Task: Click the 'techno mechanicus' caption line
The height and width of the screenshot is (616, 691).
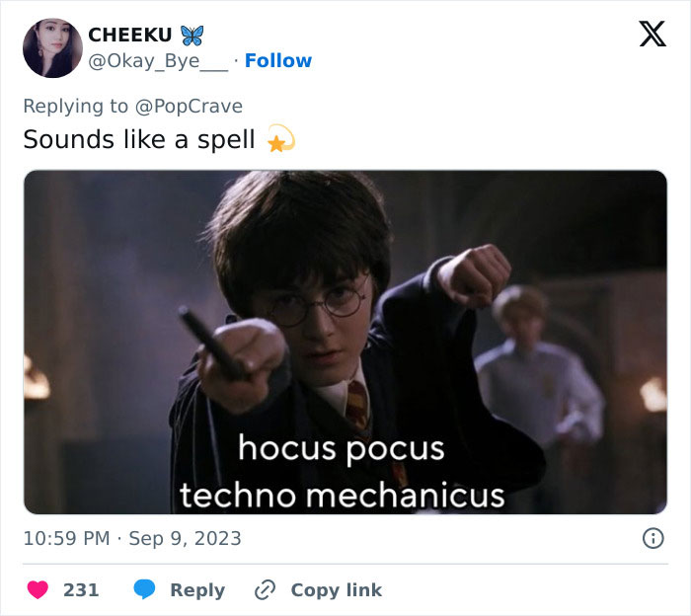Action: pos(342,496)
